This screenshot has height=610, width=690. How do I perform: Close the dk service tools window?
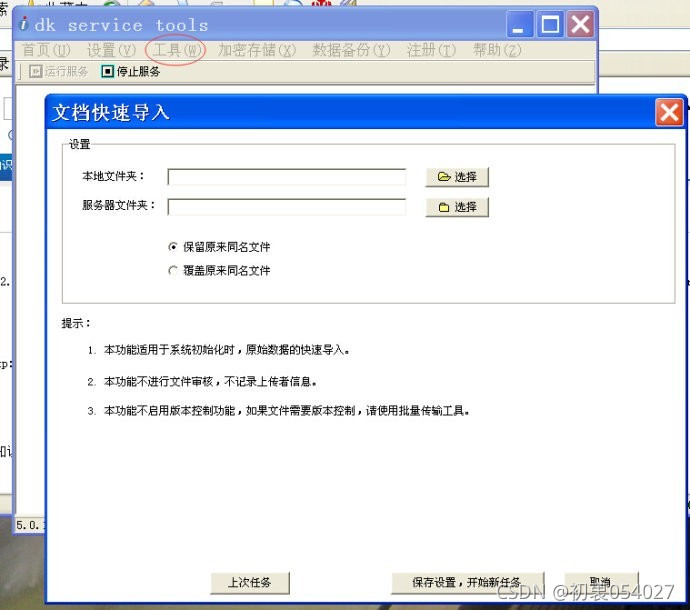[580, 24]
